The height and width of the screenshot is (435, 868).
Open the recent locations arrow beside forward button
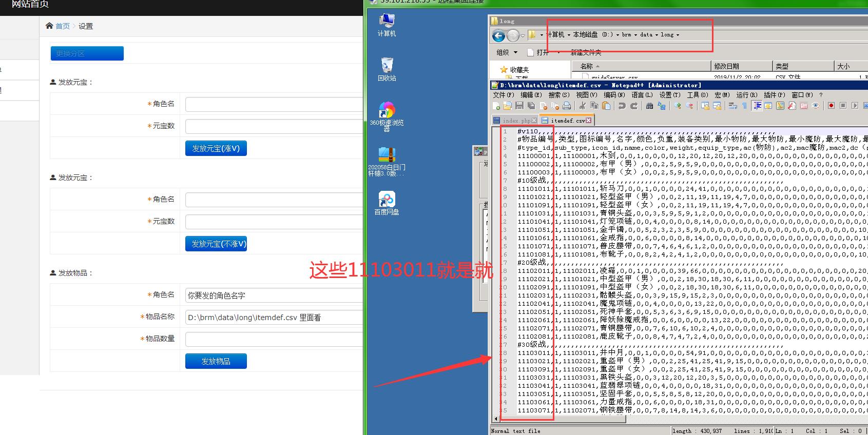point(523,35)
